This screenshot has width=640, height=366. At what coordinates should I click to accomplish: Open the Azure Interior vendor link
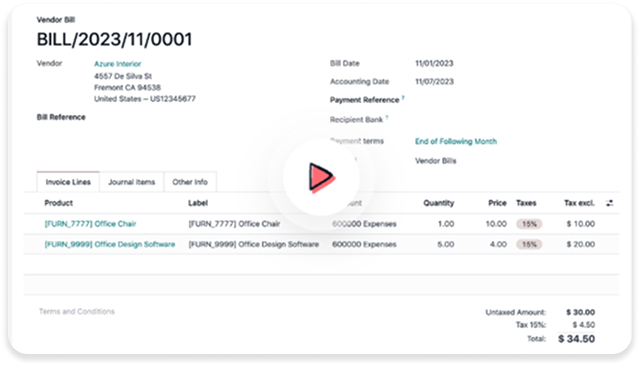click(x=118, y=64)
